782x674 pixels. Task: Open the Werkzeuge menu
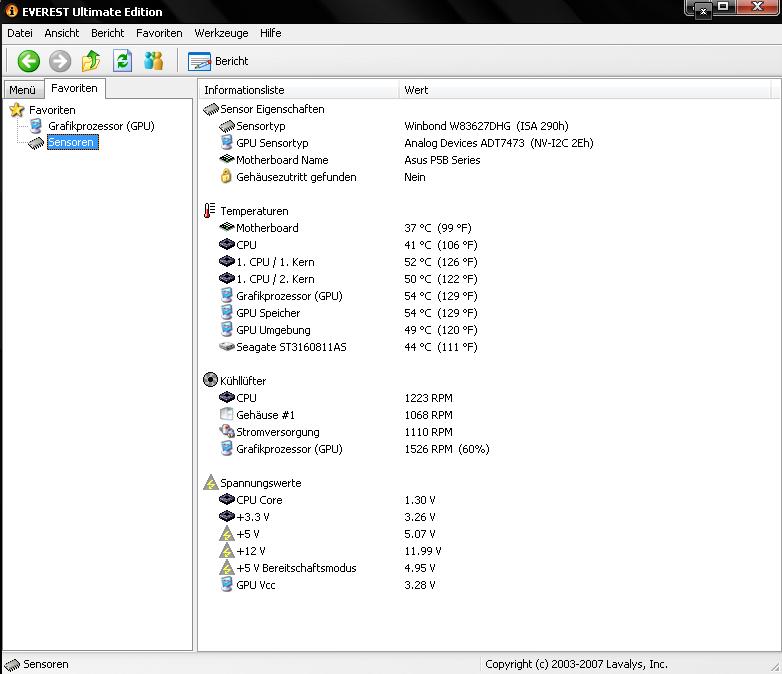tap(221, 33)
